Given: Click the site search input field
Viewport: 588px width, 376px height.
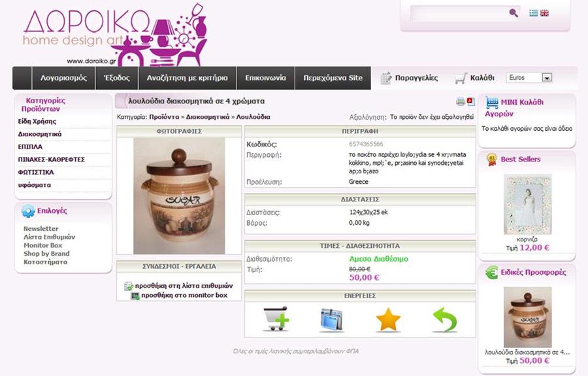Looking at the screenshot, I should coord(460,13).
